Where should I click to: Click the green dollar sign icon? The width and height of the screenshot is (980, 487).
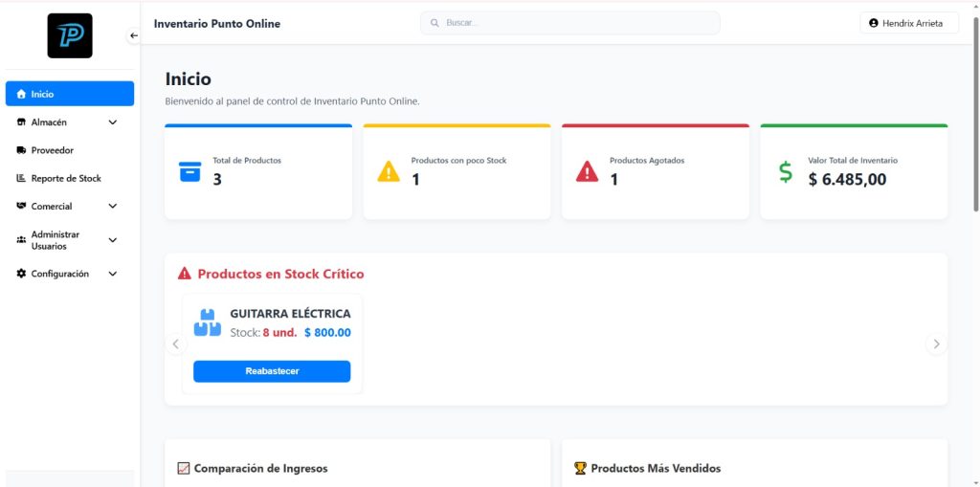786,172
